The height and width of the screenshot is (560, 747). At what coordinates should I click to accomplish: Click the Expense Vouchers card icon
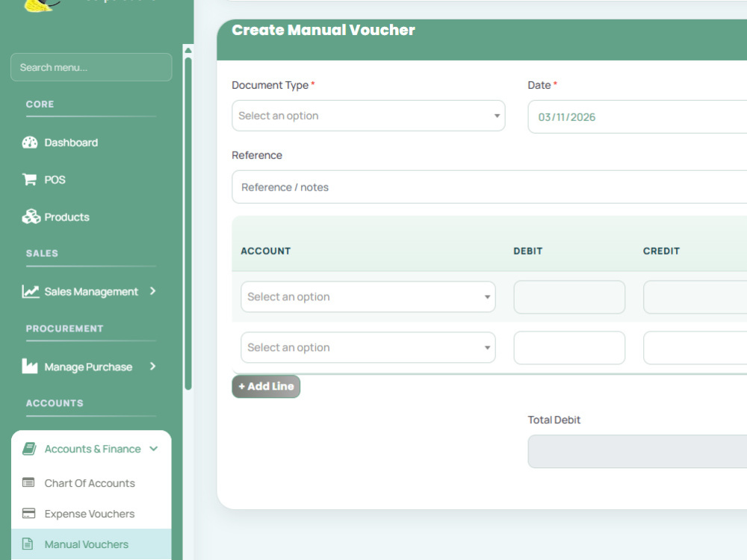tap(28, 514)
